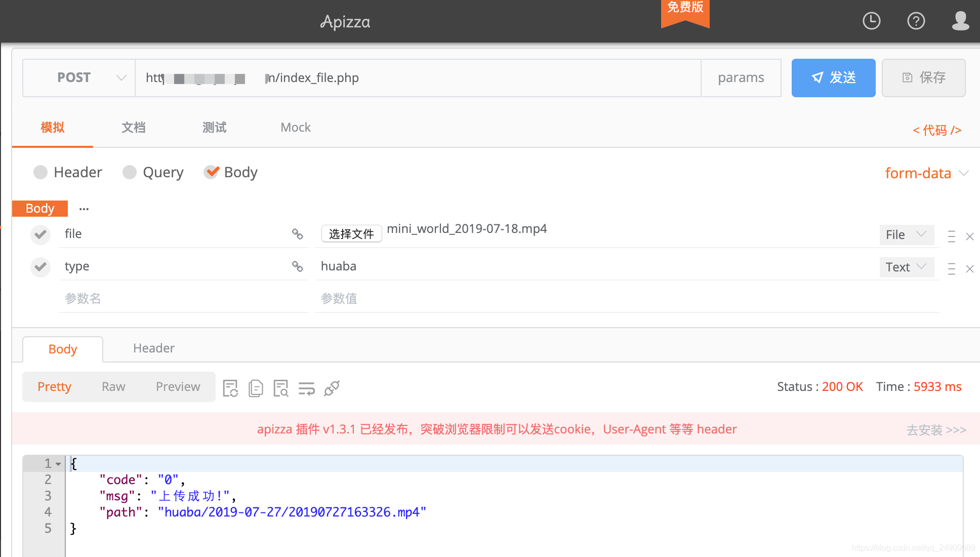Click the apizza 插件 v1.3.1 announcement text
The height and width of the screenshot is (557, 980).
tap(497, 429)
